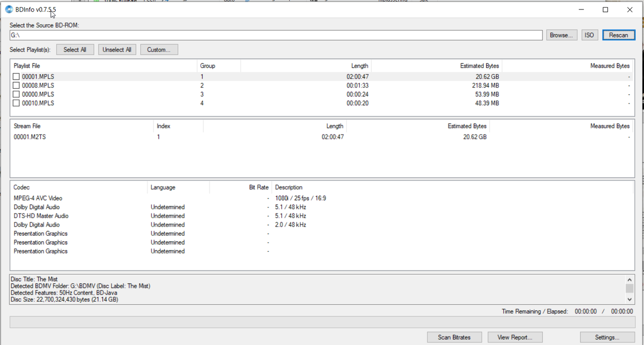Tick the 00010.MPLS playlist checkbox

click(16, 103)
